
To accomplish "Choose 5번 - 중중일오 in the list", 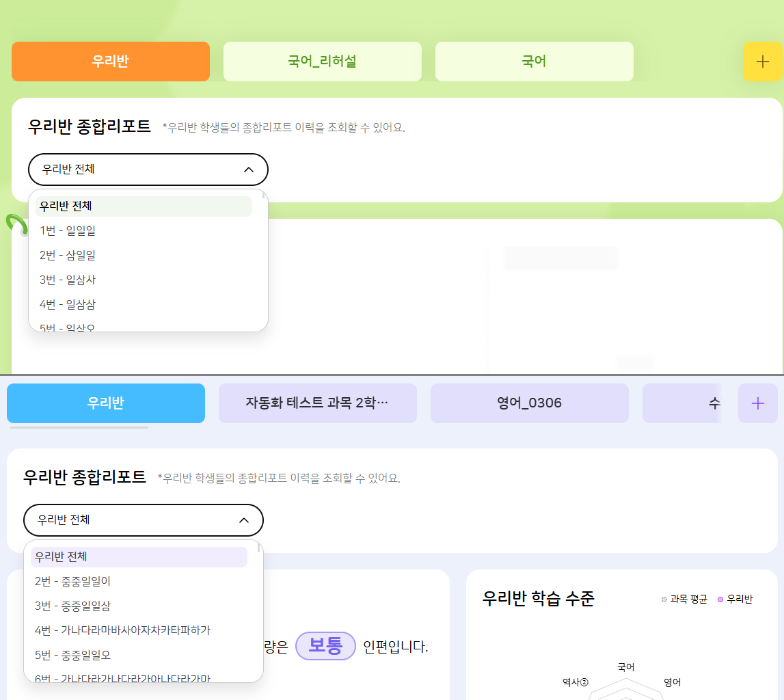I will [72, 655].
